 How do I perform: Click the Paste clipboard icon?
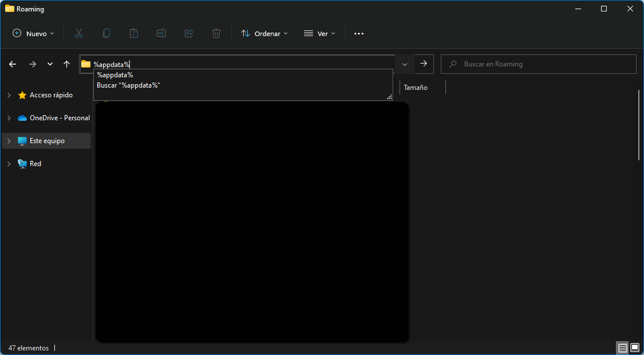134,34
